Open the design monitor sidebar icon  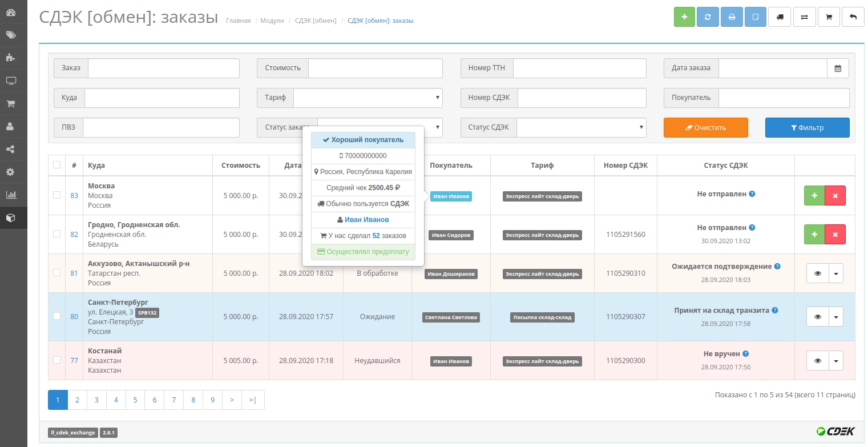11,81
